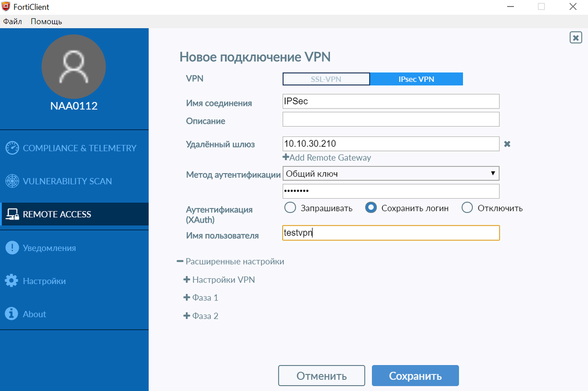588x391 pixels.
Task: Click the Имя пользователя input field
Action: point(391,233)
